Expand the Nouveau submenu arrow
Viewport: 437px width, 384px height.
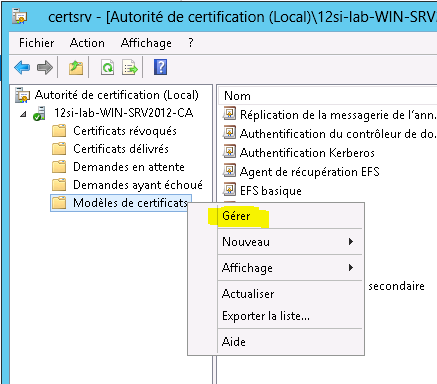(351, 242)
